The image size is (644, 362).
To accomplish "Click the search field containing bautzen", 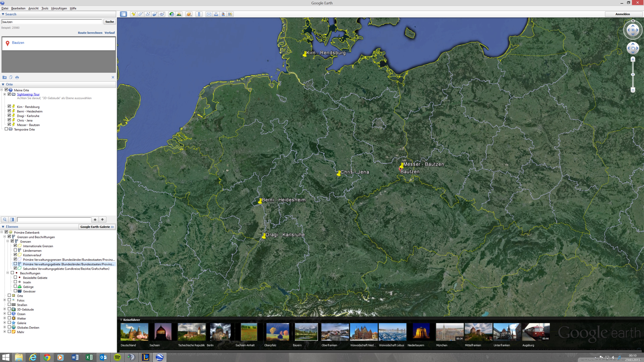I will click(x=52, y=22).
